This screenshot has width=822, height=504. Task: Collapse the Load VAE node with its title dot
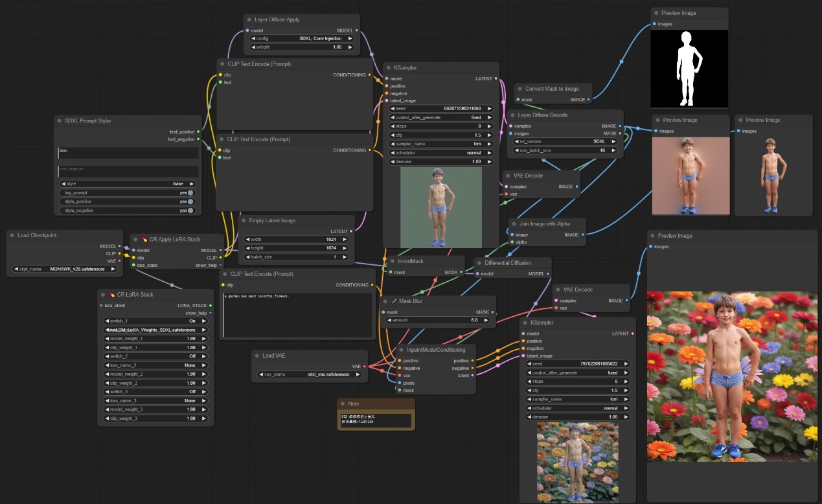pyautogui.click(x=257, y=356)
